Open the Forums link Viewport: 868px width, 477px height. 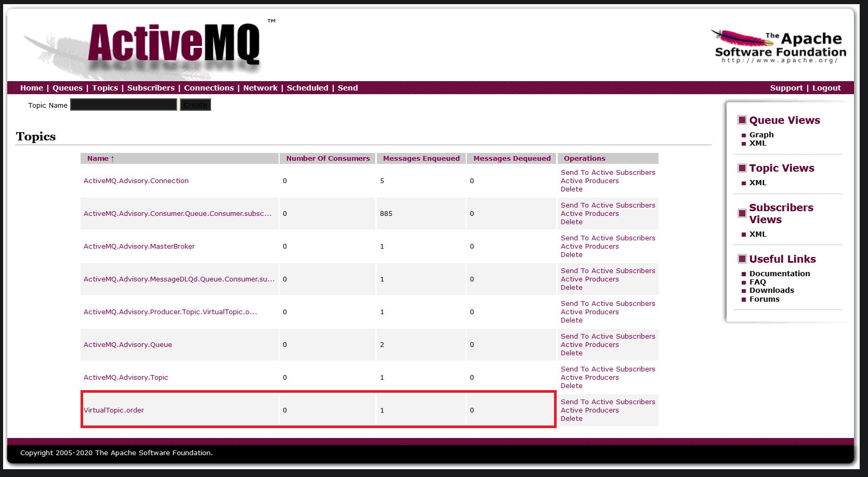pos(765,299)
